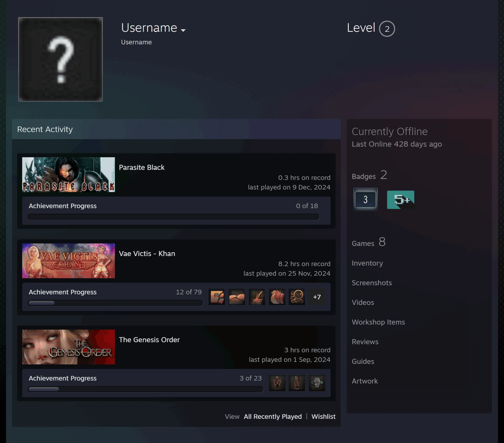Click The Genesis Order achievement progress bar
This screenshot has width=504, height=443.
pyautogui.click(x=145, y=389)
